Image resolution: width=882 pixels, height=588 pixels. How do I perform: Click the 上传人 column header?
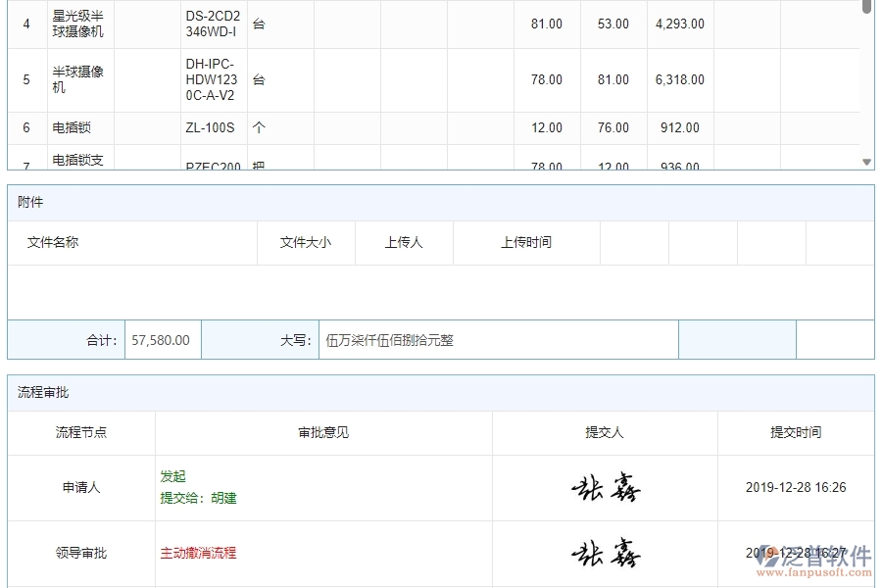click(x=404, y=242)
